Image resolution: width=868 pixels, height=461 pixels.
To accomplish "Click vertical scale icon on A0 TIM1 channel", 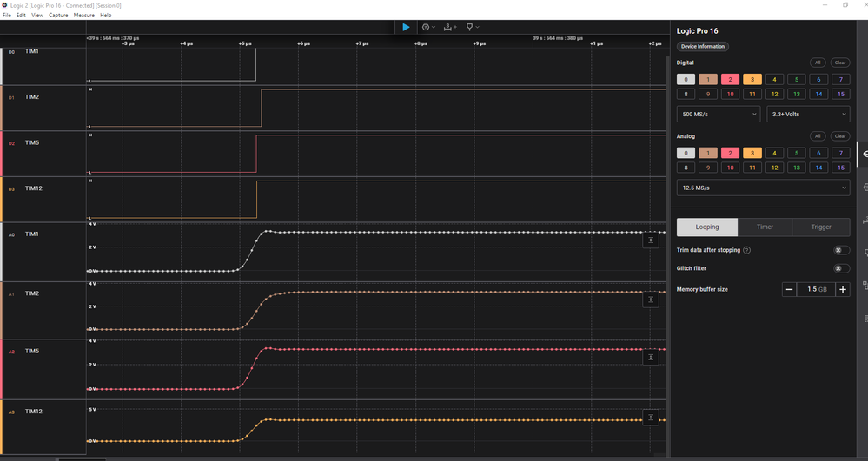I will coord(651,240).
